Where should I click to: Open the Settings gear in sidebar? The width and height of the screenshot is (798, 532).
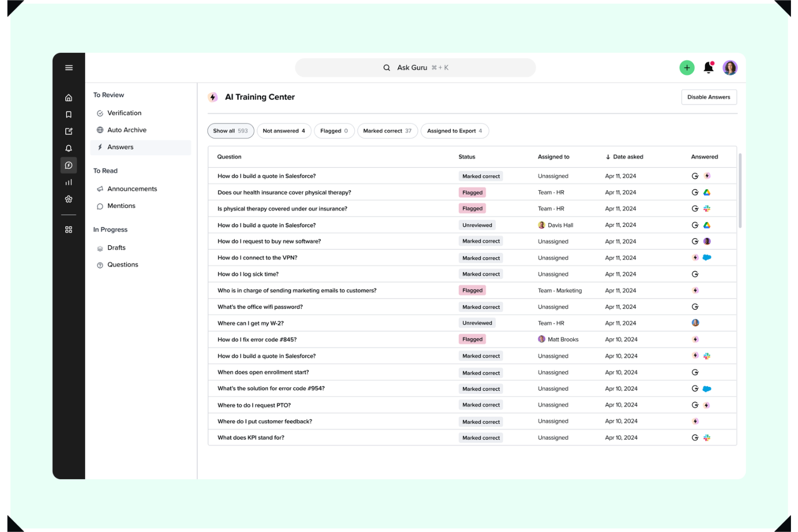[68, 199]
